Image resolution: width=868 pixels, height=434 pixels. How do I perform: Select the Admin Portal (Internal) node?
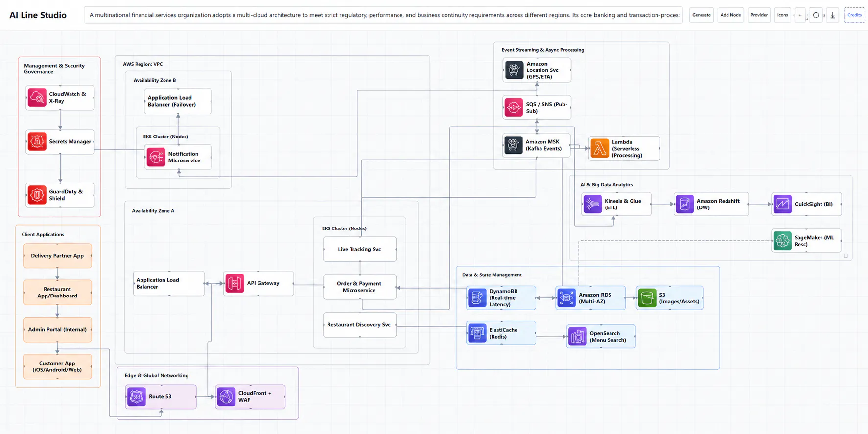[x=58, y=330]
